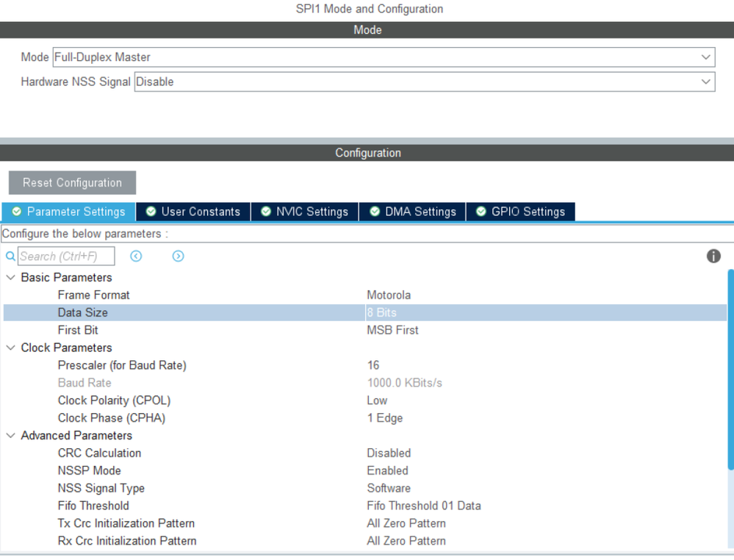Viewport: 734px width, 560px height.
Task: Click the blue vertical scrollbar of parameter list
Action: click(x=731, y=369)
